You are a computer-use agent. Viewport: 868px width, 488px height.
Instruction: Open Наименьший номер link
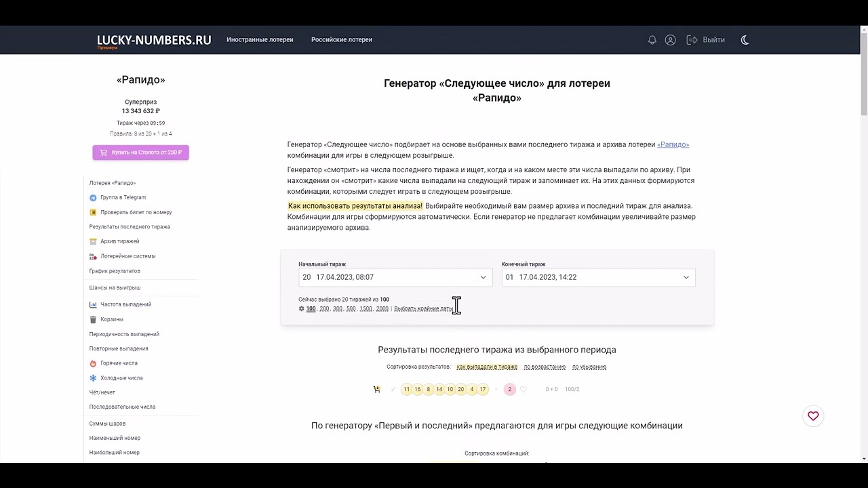click(115, 438)
